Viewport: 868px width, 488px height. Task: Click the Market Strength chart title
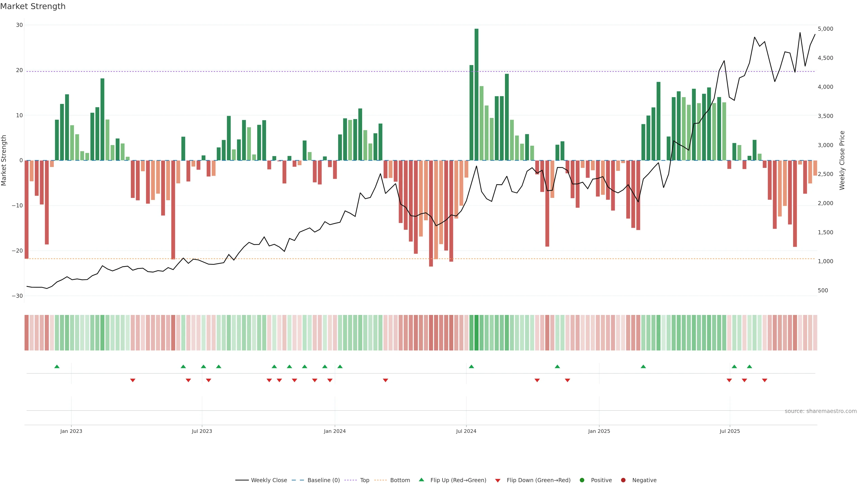(x=33, y=6)
